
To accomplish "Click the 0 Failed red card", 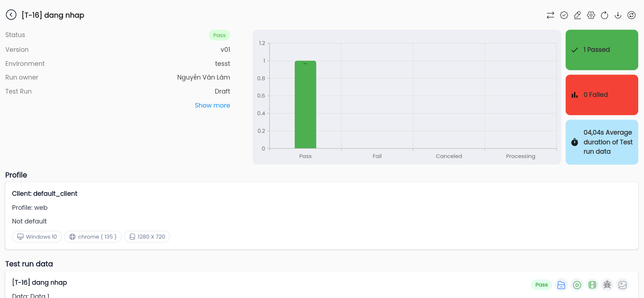I will pyautogui.click(x=602, y=95).
